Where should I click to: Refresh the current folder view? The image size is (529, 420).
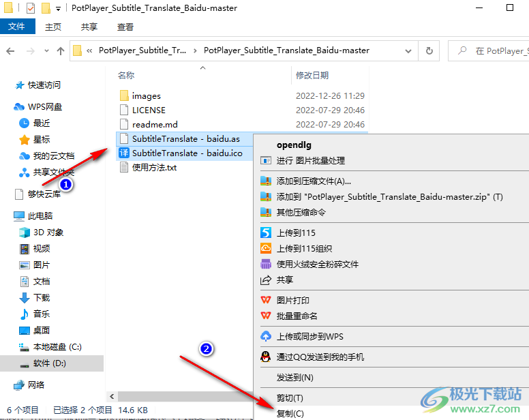pos(429,51)
